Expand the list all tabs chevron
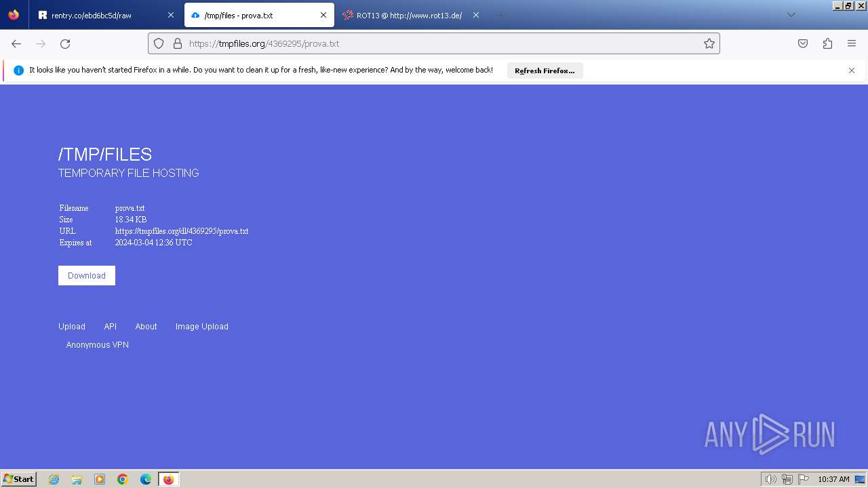 point(791,15)
